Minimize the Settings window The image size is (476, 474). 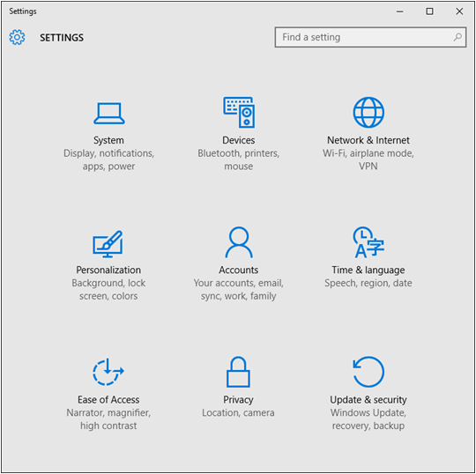[x=400, y=11]
